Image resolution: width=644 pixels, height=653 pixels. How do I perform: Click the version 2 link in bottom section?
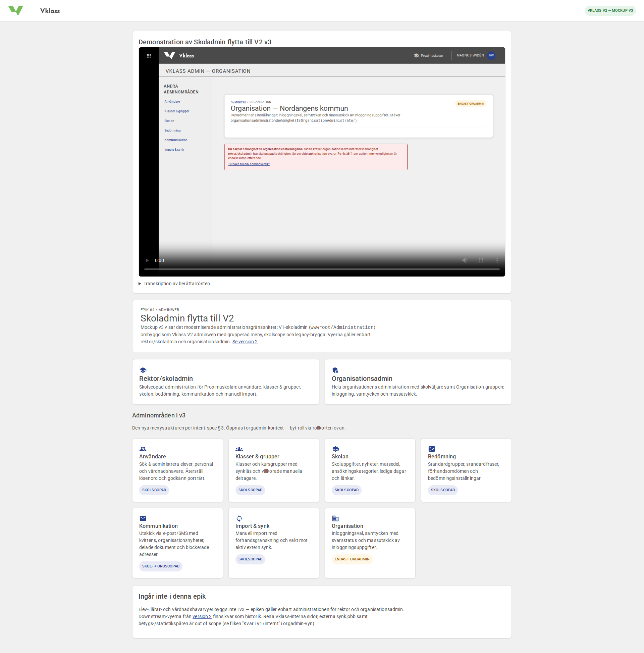click(202, 616)
